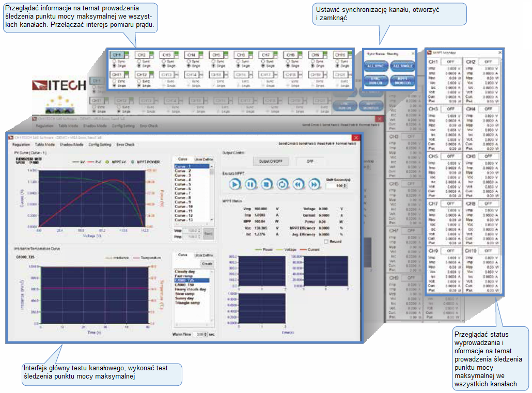Click the Stop icon in Execute MPPT
The image size is (532, 393).
click(266, 184)
